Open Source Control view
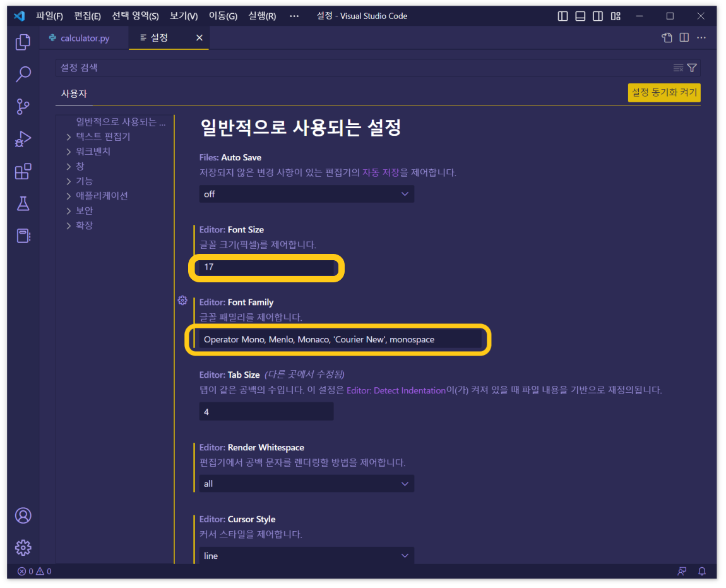 point(23,107)
